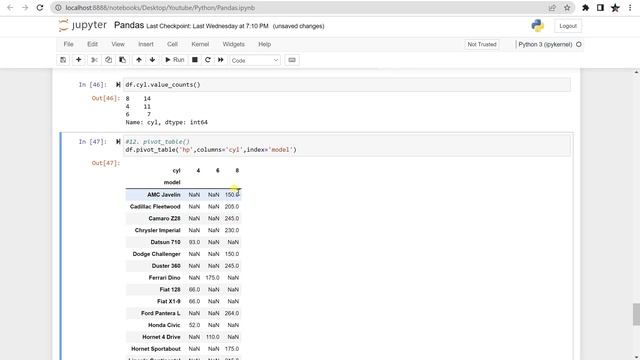Open the Edit menu
Screen dimensions: 640x360
pyautogui.click(x=92, y=44)
